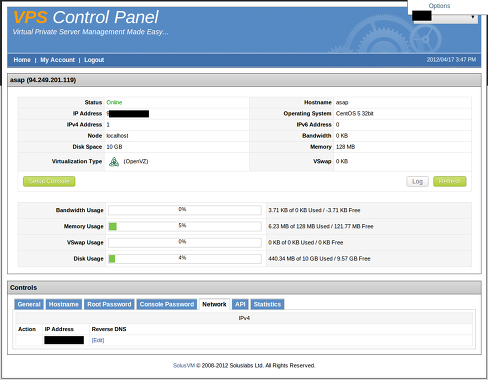Image resolution: width=488 pixels, height=380 pixels.
Task: Open the Console Password tab
Action: (x=167, y=304)
